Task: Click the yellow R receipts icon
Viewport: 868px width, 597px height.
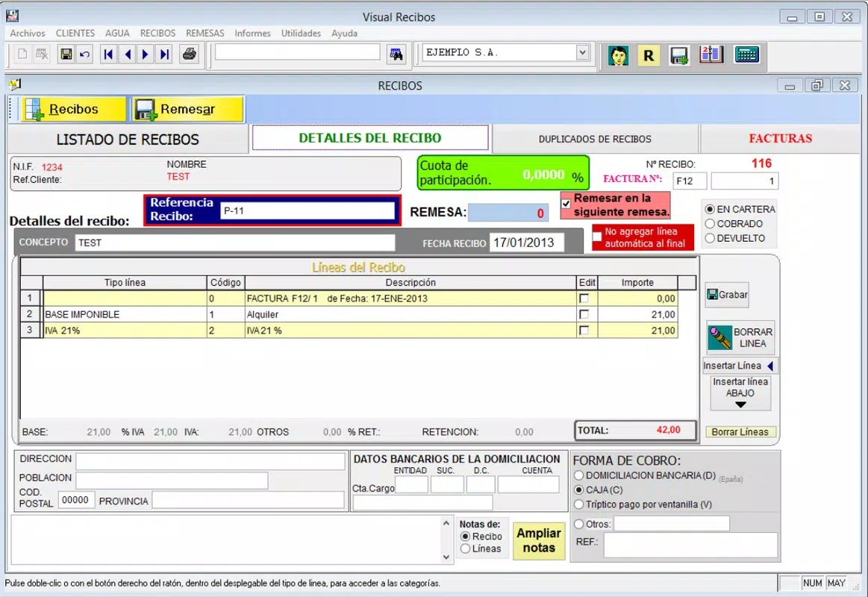Action: 649,55
